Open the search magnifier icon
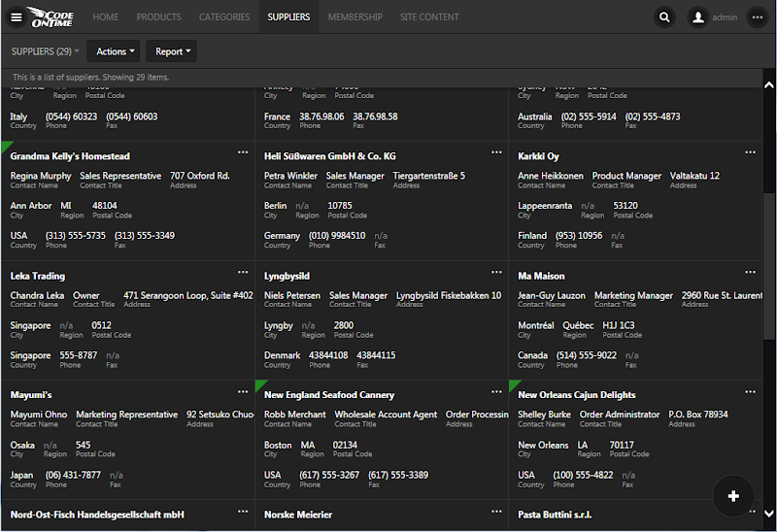Image resolution: width=777 pixels, height=532 pixels. [664, 17]
